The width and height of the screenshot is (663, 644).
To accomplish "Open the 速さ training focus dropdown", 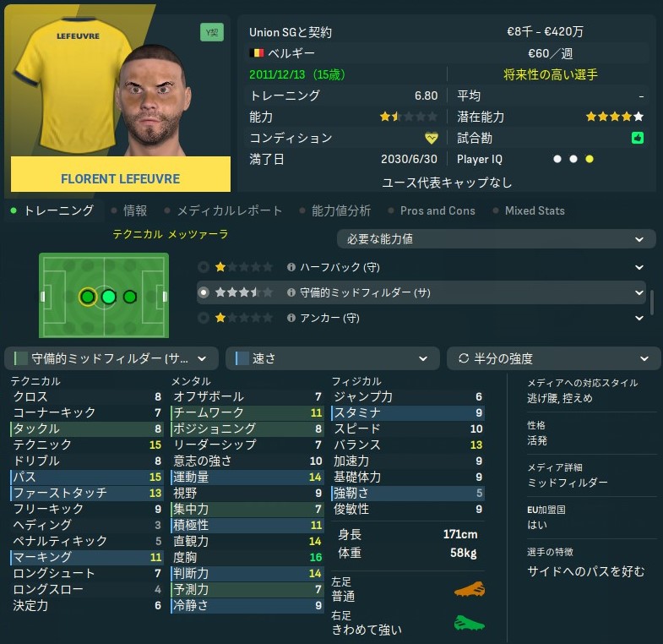I will [x=333, y=358].
